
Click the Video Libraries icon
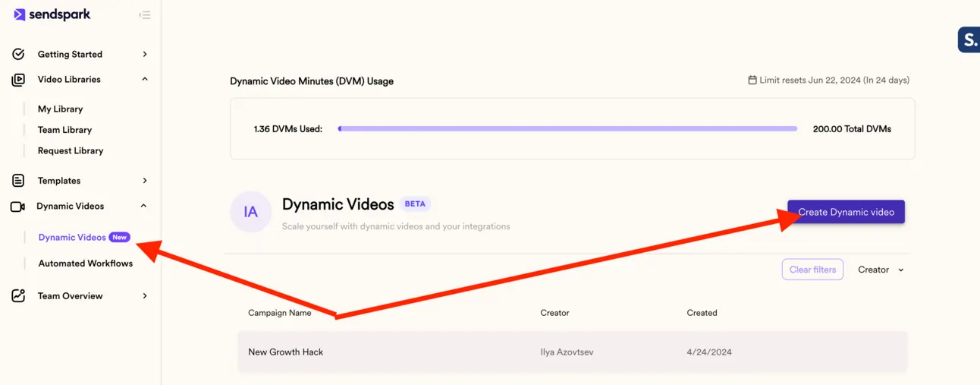pos(18,79)
